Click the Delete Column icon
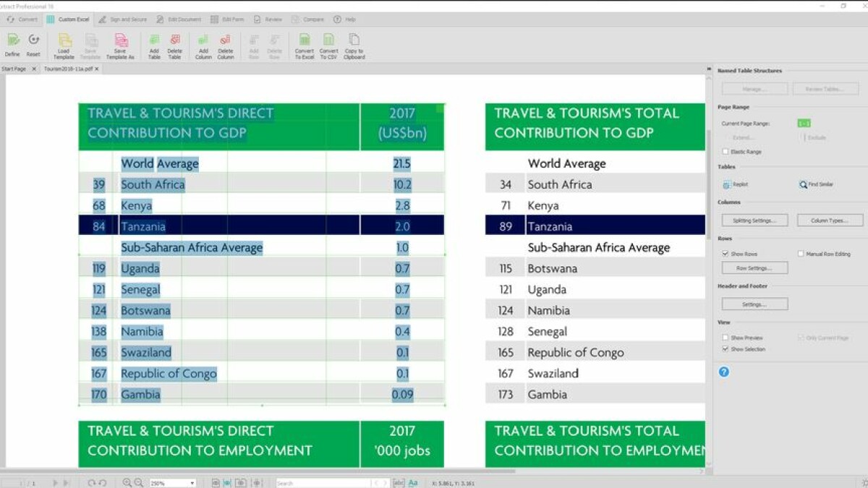 click(226, 41)
